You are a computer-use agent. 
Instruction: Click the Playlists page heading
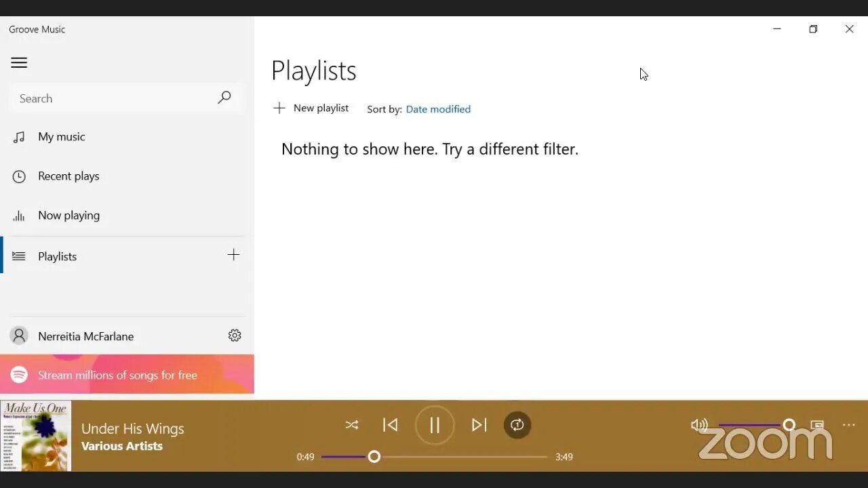[x=314, y=70]
